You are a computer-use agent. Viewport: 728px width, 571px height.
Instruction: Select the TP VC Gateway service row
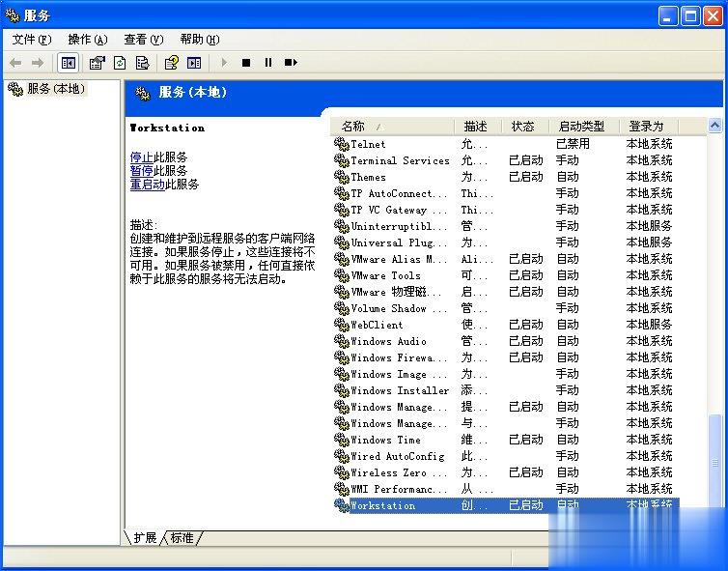click(x=506, y=210)
